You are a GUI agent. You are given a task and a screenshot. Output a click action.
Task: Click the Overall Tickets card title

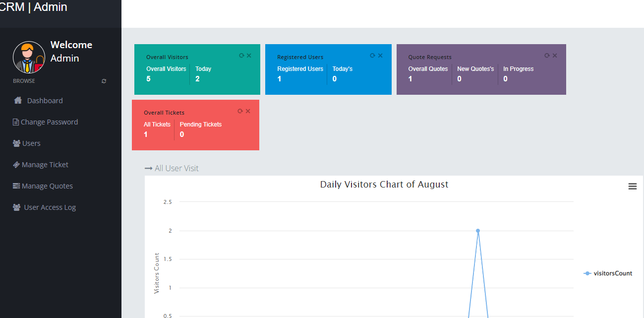[164, 113]
